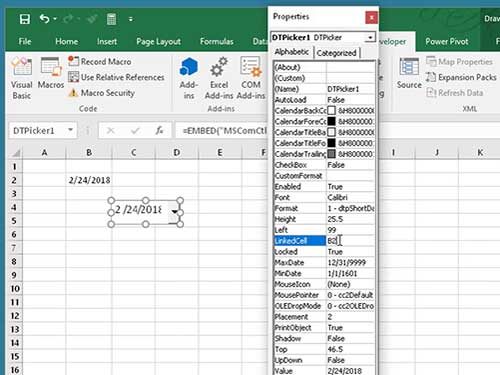The height and width of the screenshot is (375, 500).
Task: Click the gray CalendarTrailingForeColor swatch
Action: (331, 154)
